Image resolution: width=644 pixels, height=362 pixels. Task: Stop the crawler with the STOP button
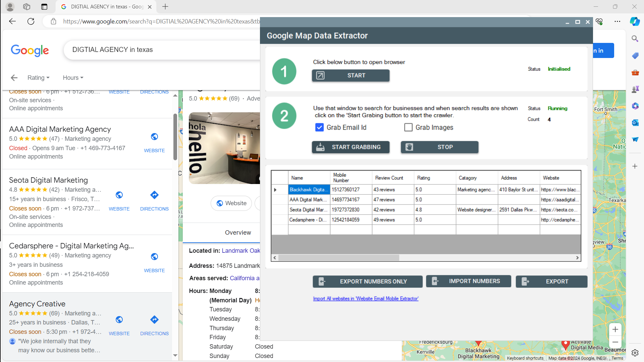(439, 147)
